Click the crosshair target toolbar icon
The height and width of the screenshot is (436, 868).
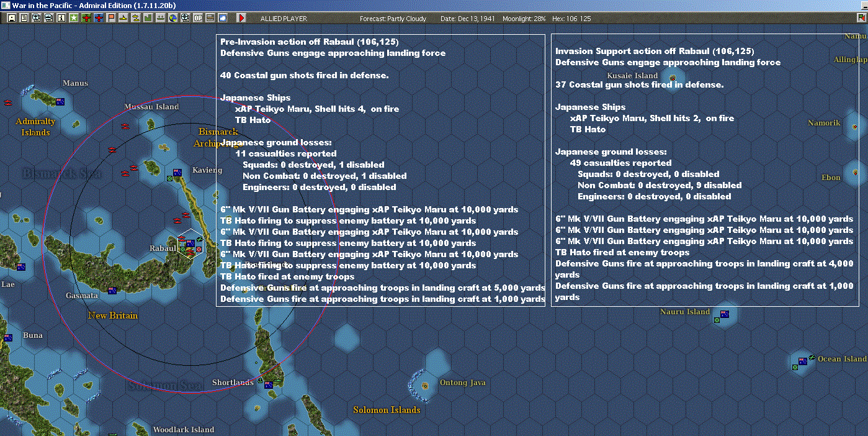coord(186,18)
